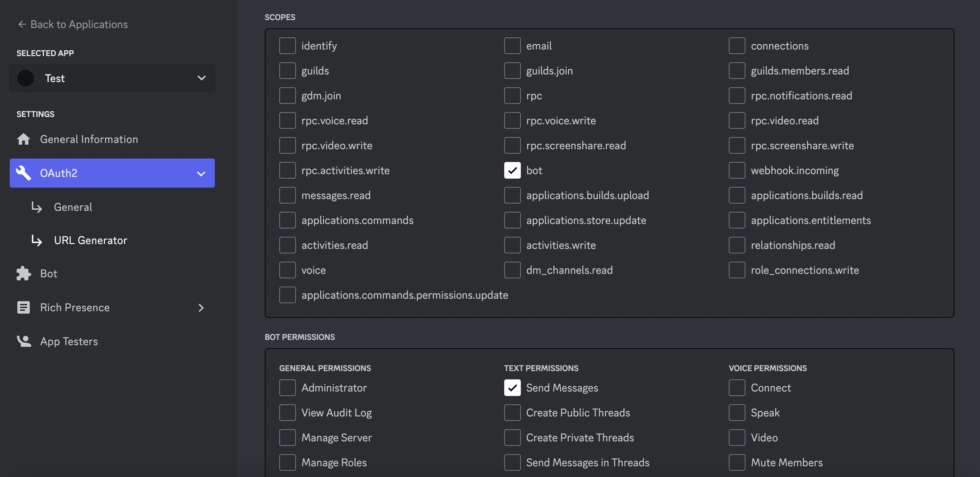Check the Administrator permission box
980x477 pixels.
coord(287,388)
